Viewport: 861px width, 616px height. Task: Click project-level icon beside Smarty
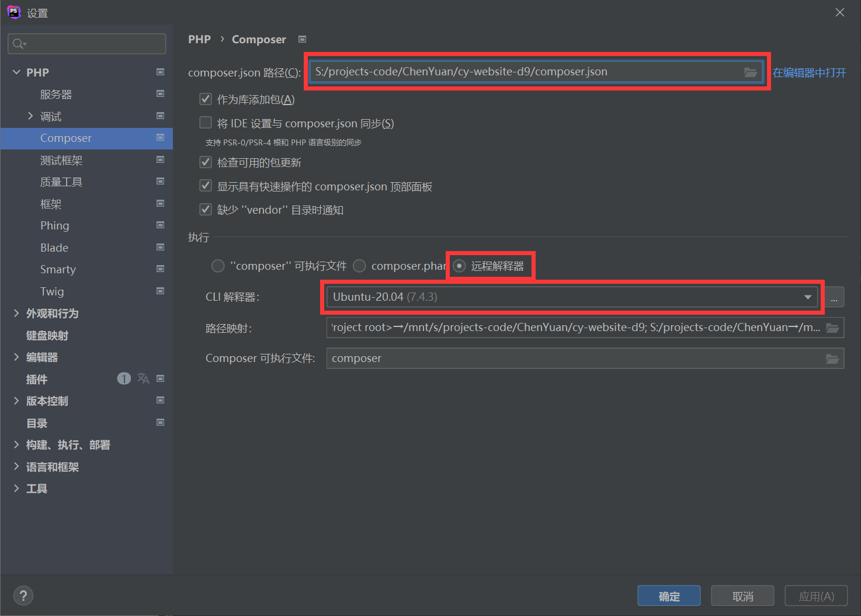[160, 269]
